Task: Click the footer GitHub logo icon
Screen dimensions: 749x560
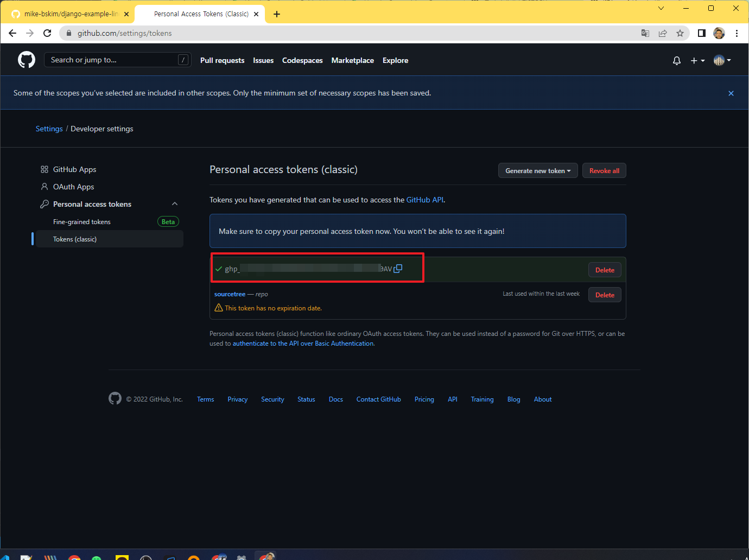Action: (115, 399)
